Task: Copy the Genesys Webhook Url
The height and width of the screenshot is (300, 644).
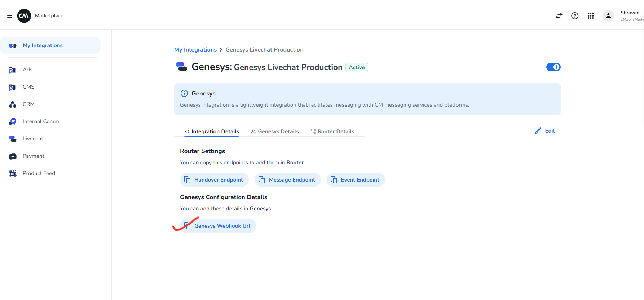Action: click(x=218, y=226)
